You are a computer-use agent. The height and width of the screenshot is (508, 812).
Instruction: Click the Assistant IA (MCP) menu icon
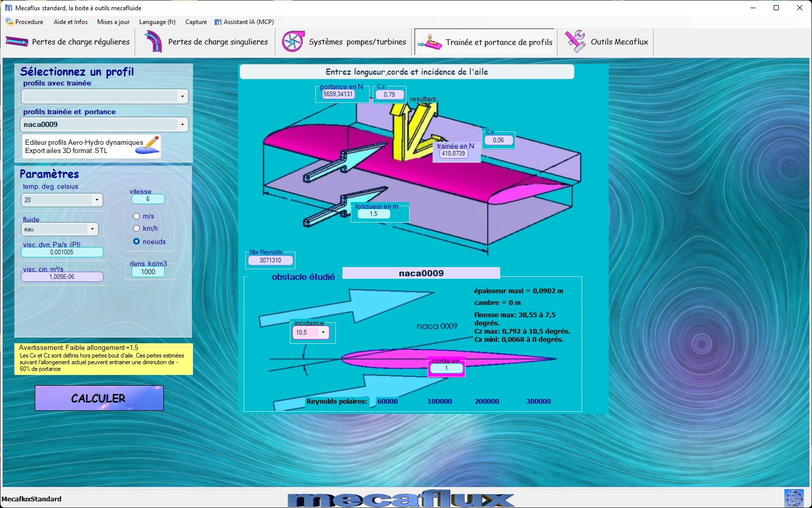(218, 22)
